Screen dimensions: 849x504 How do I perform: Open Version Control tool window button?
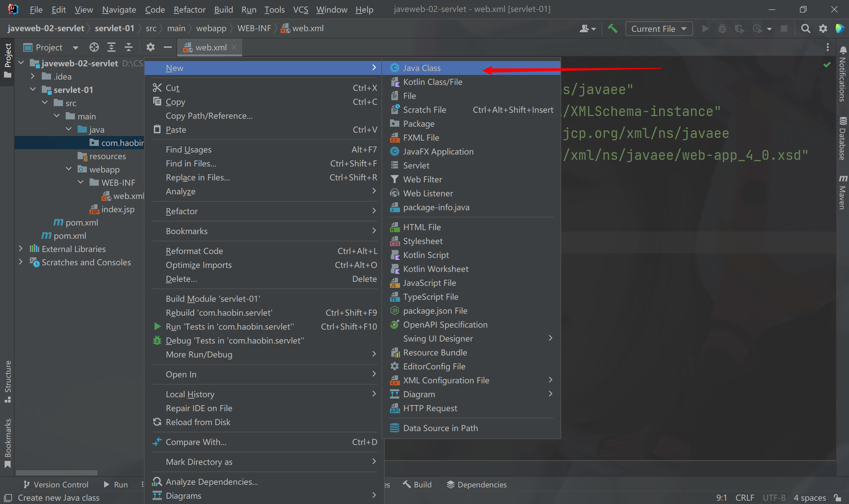(56, 484)
